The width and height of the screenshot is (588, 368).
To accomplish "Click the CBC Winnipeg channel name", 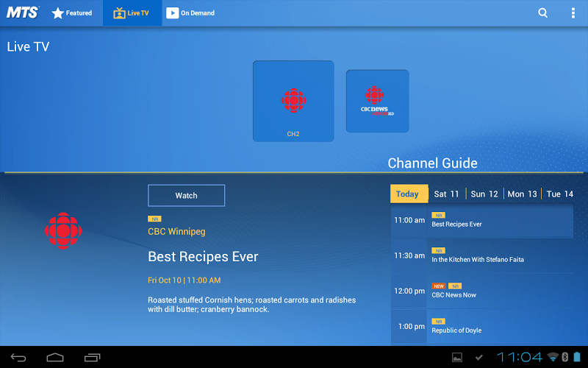I will tap(176, 232).
